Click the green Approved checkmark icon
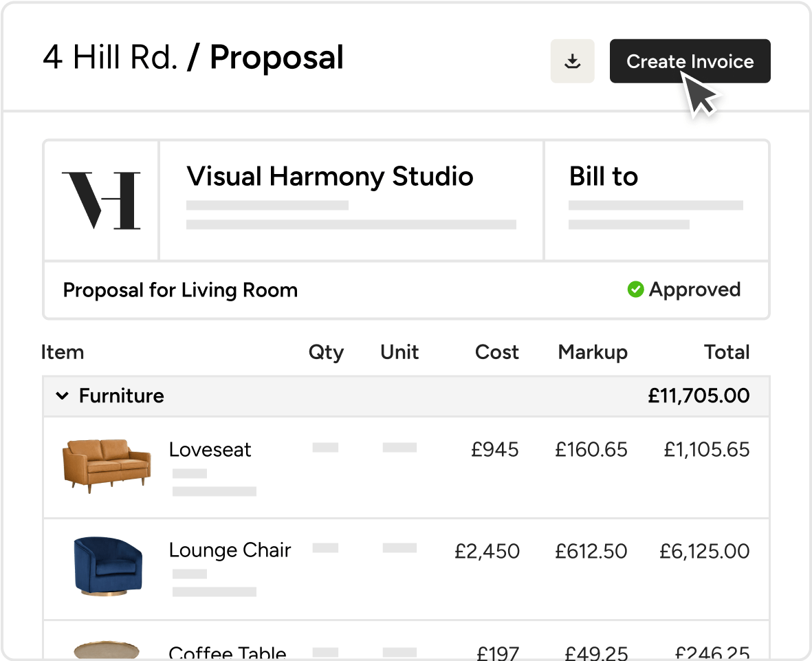The width and height of the screenshot is (812, 661). (x=635, y=290)
